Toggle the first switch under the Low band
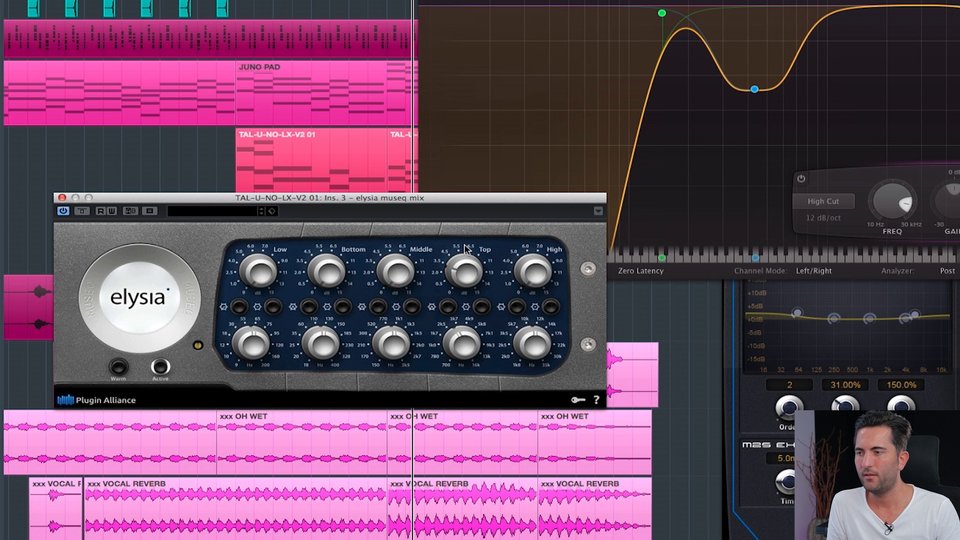This screenshot has height=540, width=960. [x=239, y=306]
